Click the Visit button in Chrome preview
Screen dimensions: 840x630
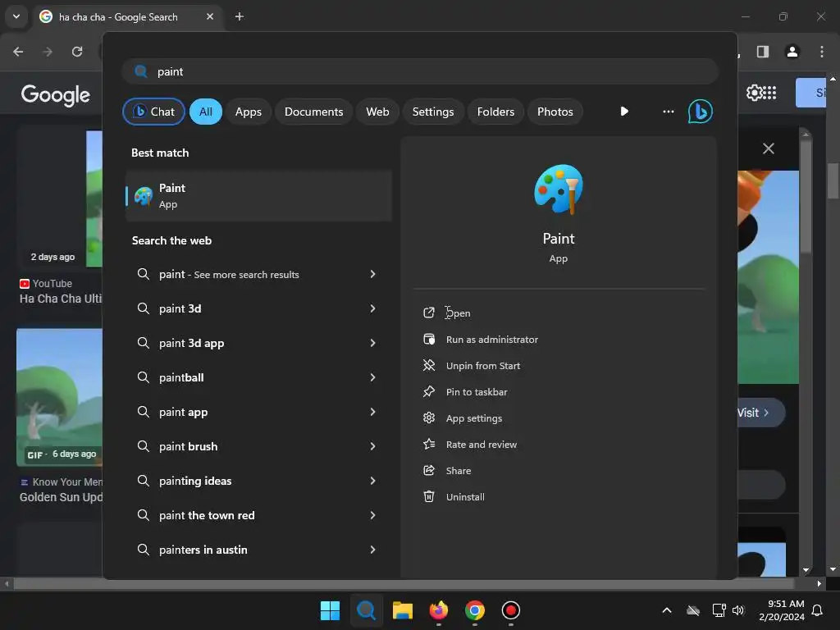click(760, 413)
